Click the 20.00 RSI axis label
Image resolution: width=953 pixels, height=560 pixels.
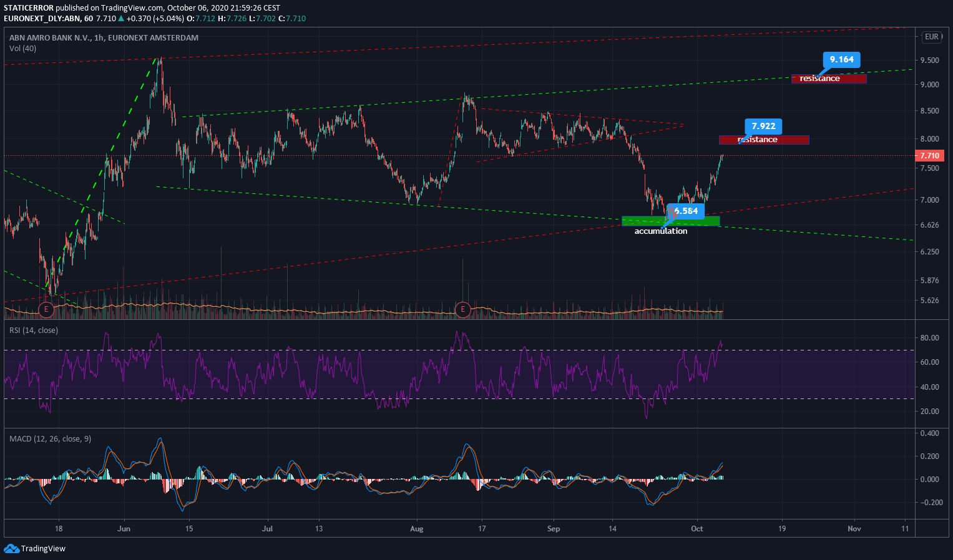pyautogui.click(x=929, y=412)
